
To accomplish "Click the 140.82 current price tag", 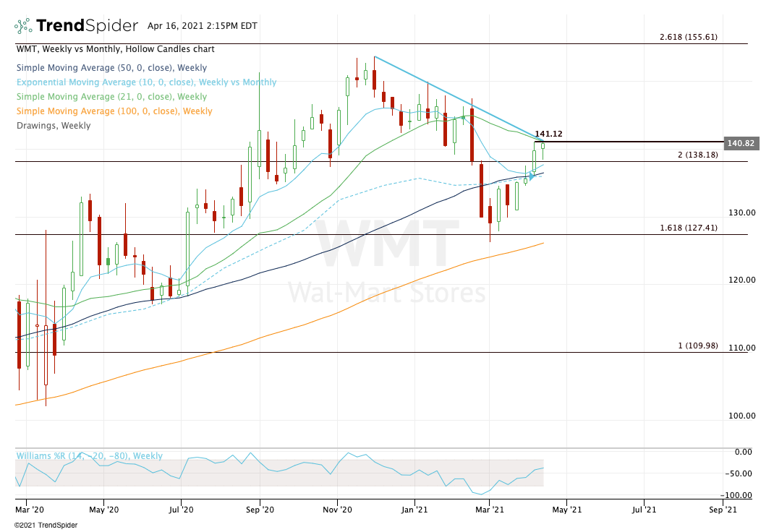I will coord(741,143).
